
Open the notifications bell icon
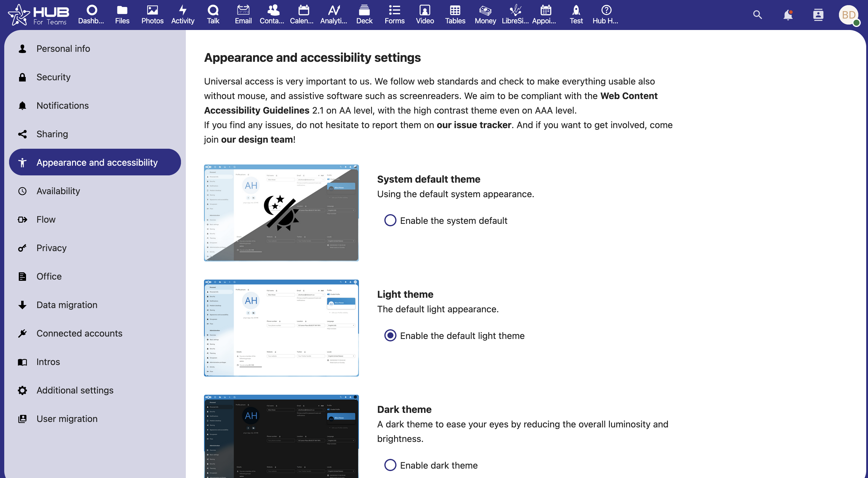(788, 15)
